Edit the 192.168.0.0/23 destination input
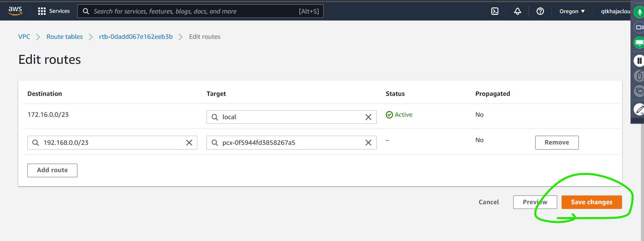The image size is (644, 241). [x=112, y=143]
